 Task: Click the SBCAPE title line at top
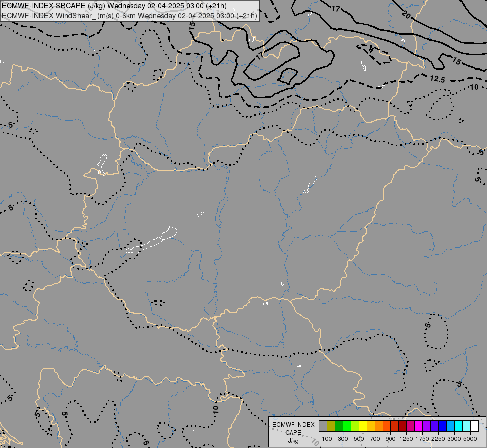pyautogui.click(x=114, y=6)
